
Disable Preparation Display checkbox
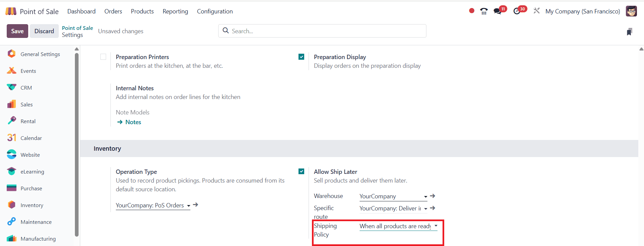click(x=301, y=57)
